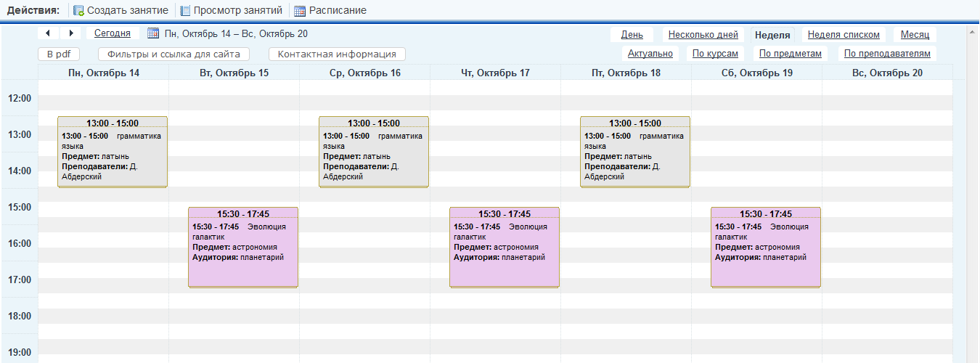Open Tuesday's 15:30 Эволюция галактик lesson
Screen dimensions: 980x363
click(243, 247)
